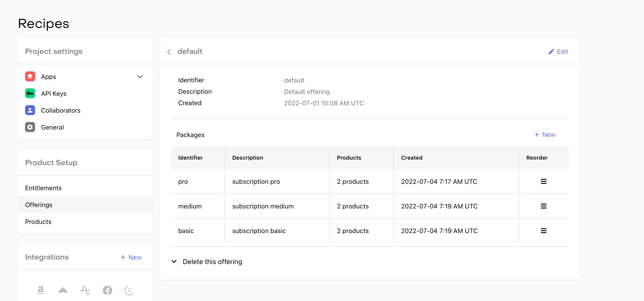Click the pro created date 7:17 AM UTC
This screenshot has height=301, width=644.
tap(439, 182)
